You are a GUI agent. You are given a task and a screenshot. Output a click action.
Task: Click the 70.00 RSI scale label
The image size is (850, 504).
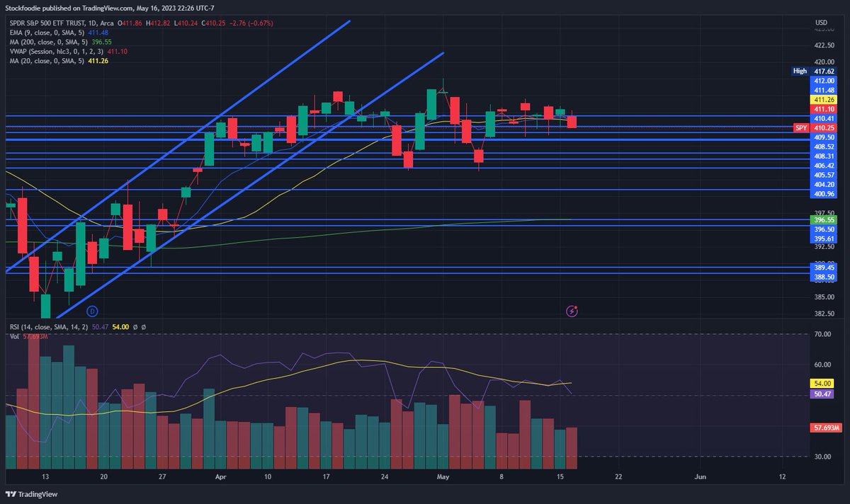[x=822, y=333]
